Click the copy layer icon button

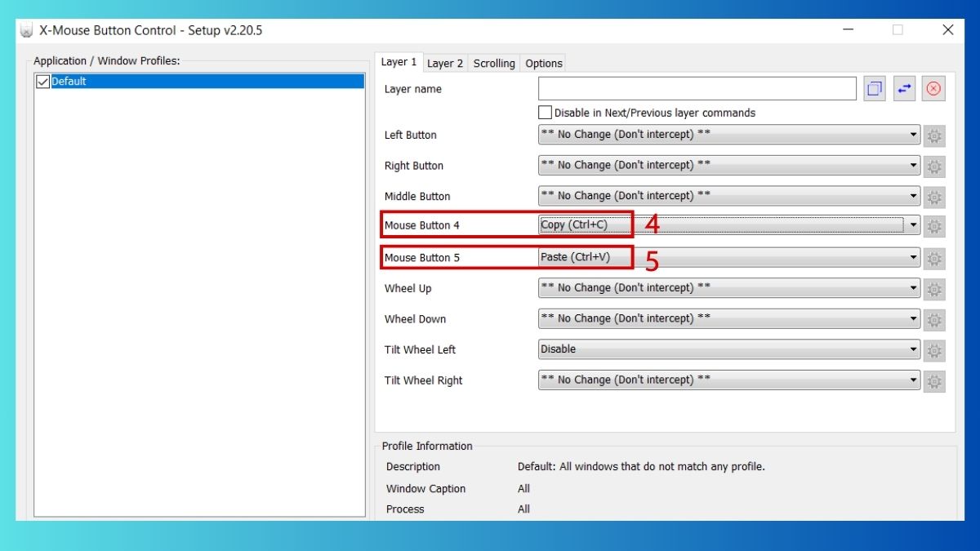tap(875, 89)
